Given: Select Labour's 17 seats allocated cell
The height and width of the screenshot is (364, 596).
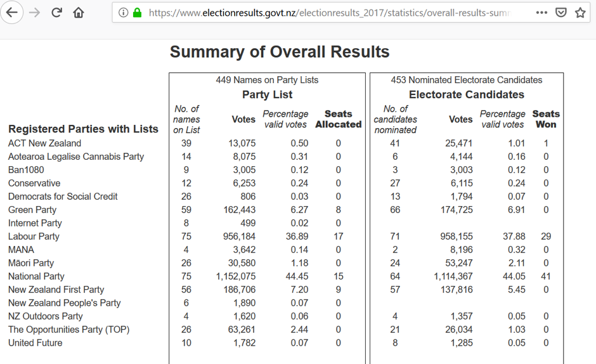Looking at the screenshot, I should [x=339, y=237].
